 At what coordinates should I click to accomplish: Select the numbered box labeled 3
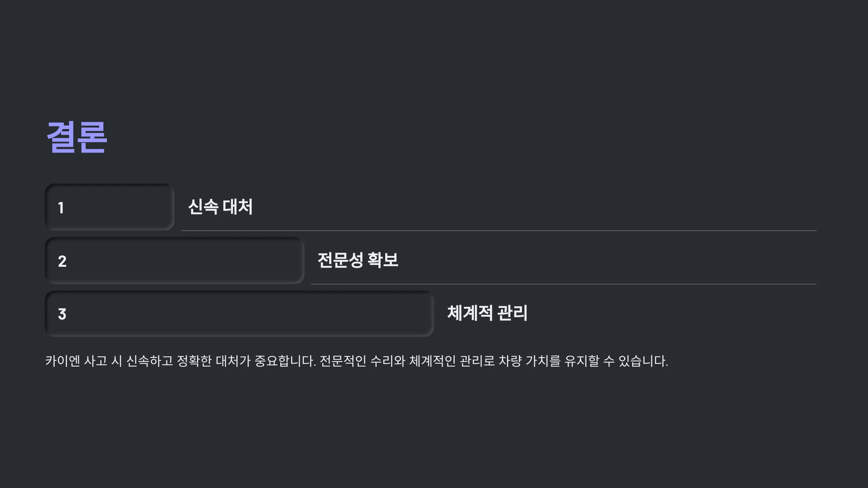coord(239,314)
